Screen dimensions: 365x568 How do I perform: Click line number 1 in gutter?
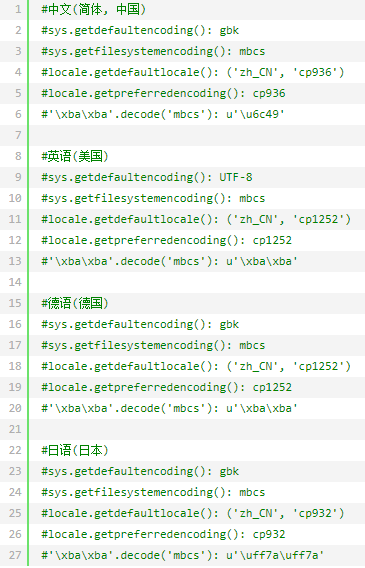(x=18, y=9)
